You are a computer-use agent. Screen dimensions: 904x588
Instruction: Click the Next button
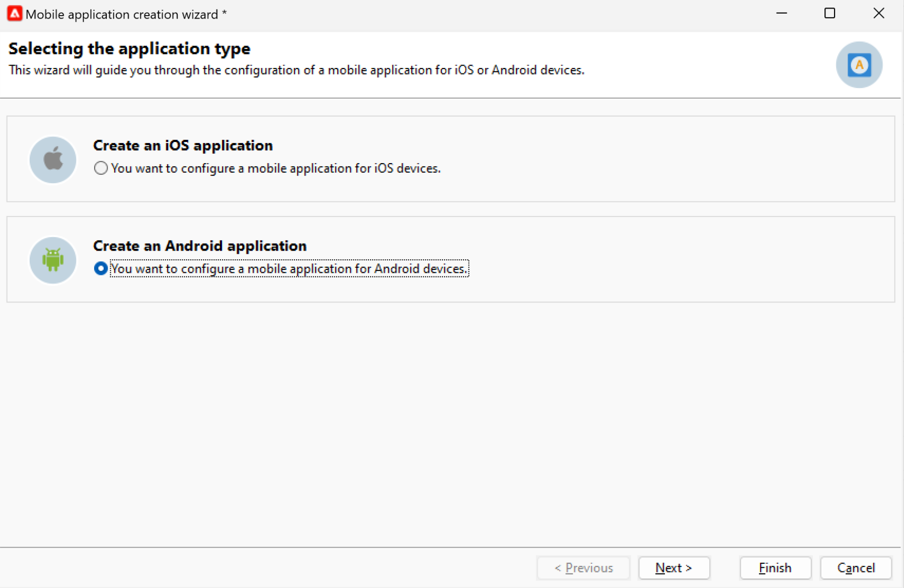click(x=673, y=568)
